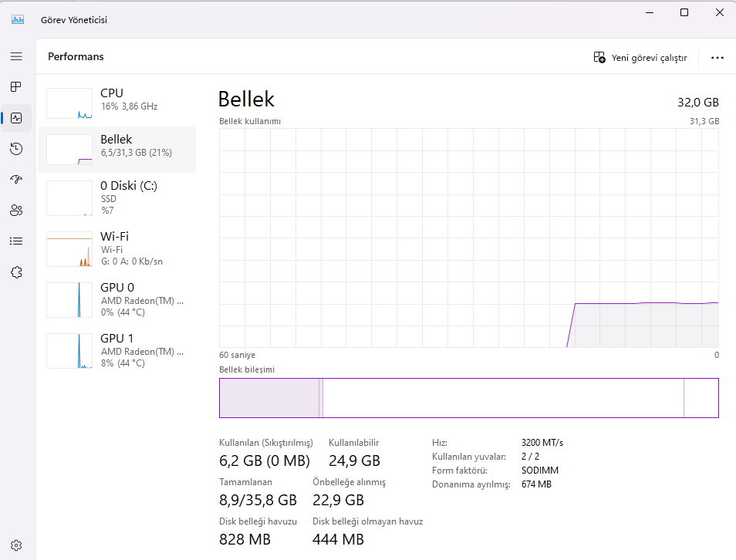Go to the Processes page icon

coord(16,87)
